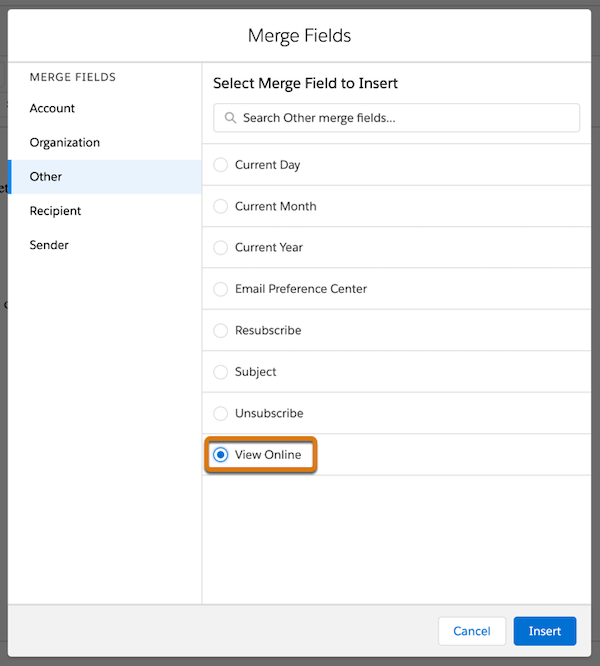
Task: Select the Other merge fields category
Action: (x=105, y=177)
